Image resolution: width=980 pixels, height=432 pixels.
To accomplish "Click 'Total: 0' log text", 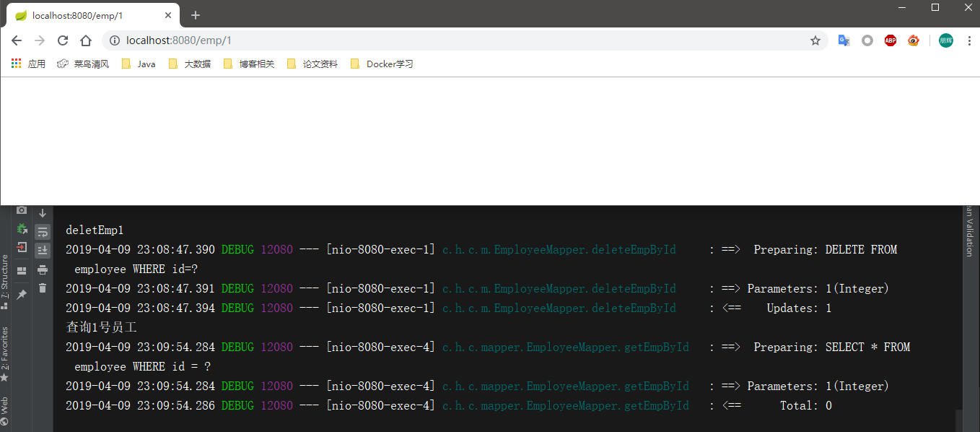I will click(806, 405).
